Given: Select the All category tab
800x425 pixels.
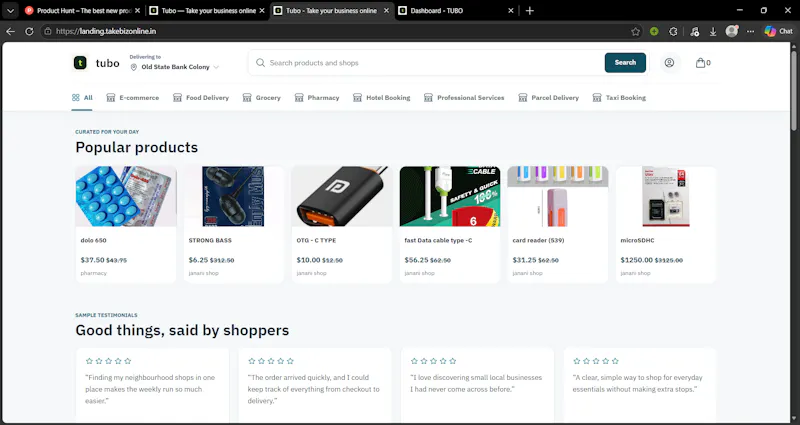Looking at the screenshot, I should click(82, 97).
